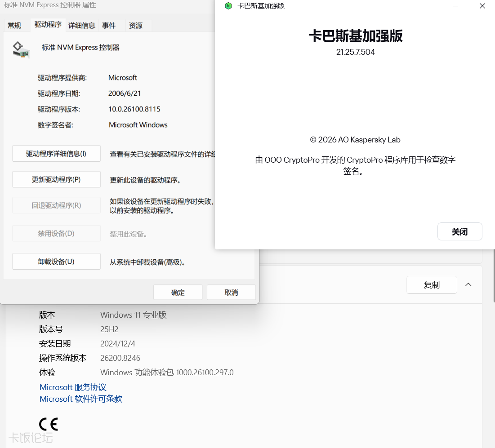Click the © 2026 AO Kaspersky Lab text
495x448 pixels.
[355, 140]
